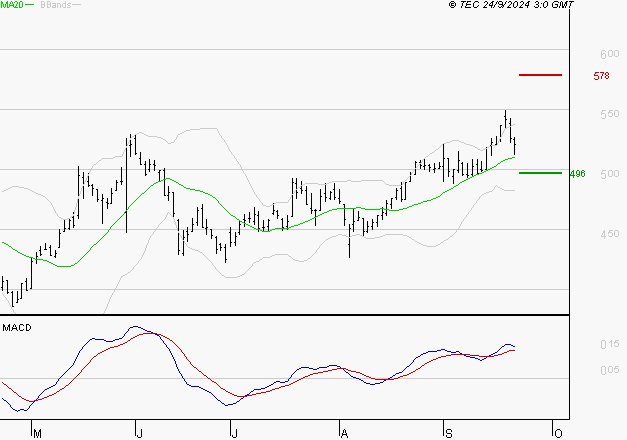Click the 600 price axis label
627x440 pixels.
coord(610,54)
